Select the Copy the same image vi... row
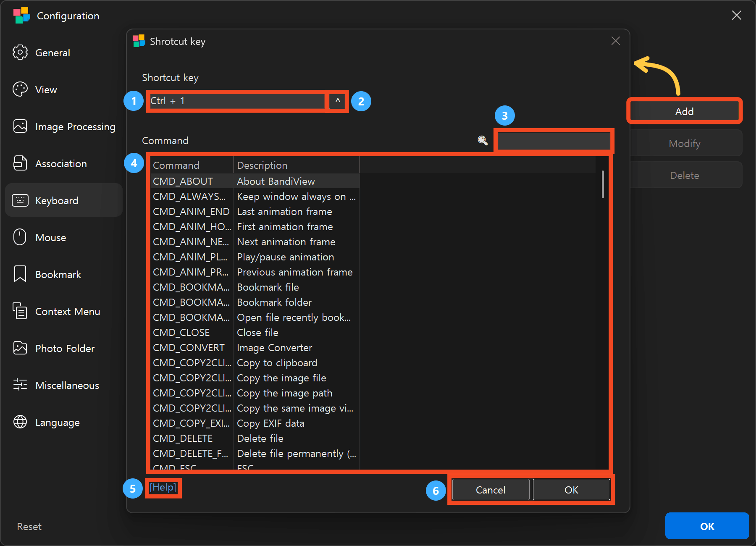 (x=255, y=408)
